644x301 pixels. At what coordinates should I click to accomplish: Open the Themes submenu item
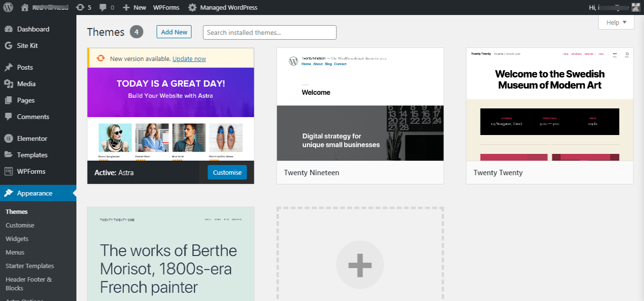click(16, 211)
